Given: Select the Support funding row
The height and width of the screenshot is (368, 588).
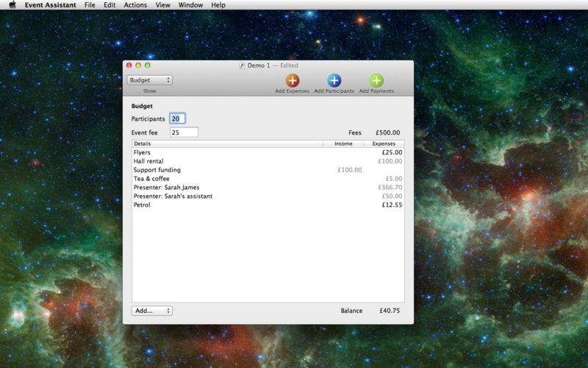Looking at the screenshot, I should pos(268,170).
